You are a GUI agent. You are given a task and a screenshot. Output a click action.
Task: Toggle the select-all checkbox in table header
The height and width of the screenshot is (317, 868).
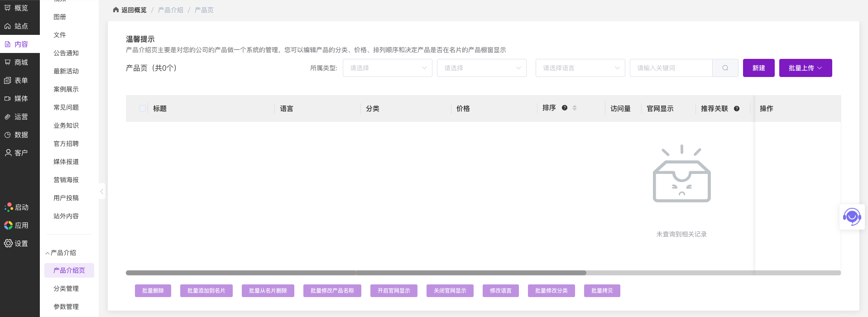pos(143,109)
